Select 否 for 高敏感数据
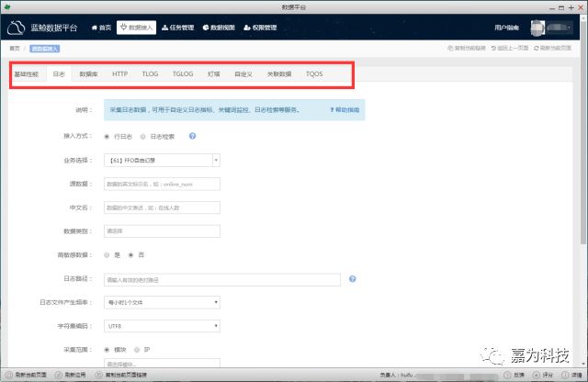The image size is (588, 382). (x=130, y=255)
